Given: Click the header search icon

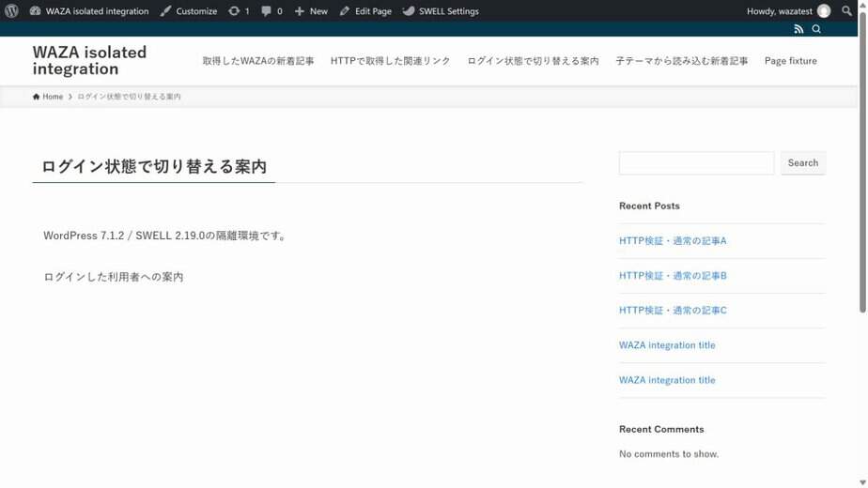Looking at the screenshot, I should click(816, 29).
